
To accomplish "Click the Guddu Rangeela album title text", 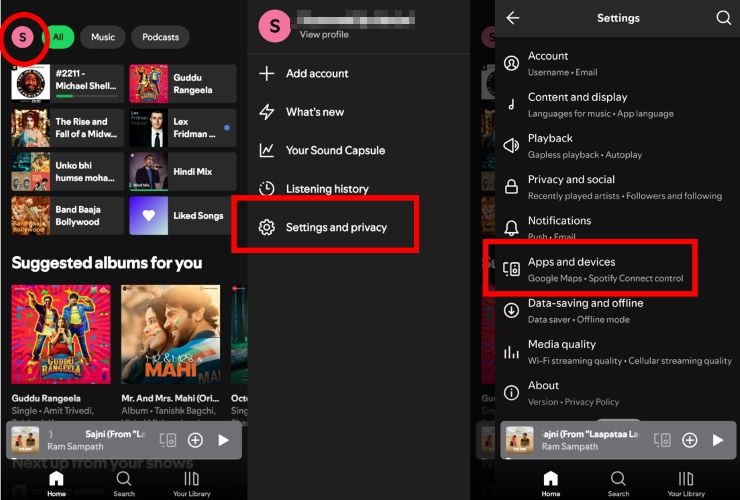I will click(x=46, y=398).
